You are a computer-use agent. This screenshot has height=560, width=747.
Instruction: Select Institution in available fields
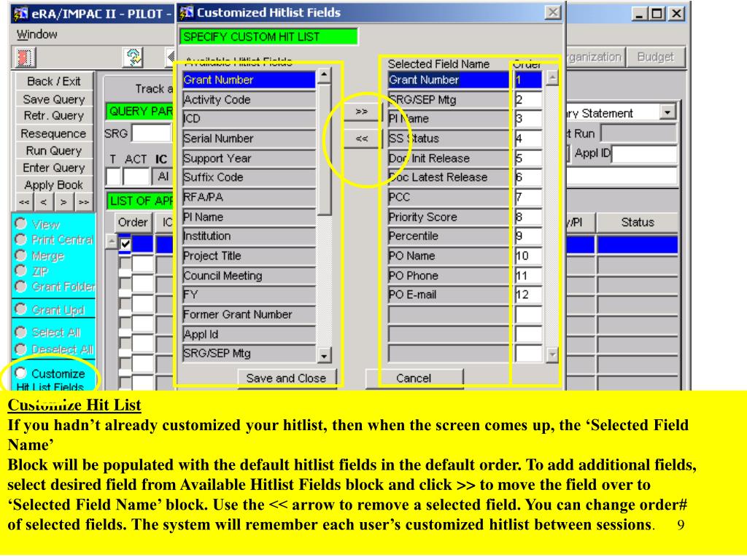249,236
